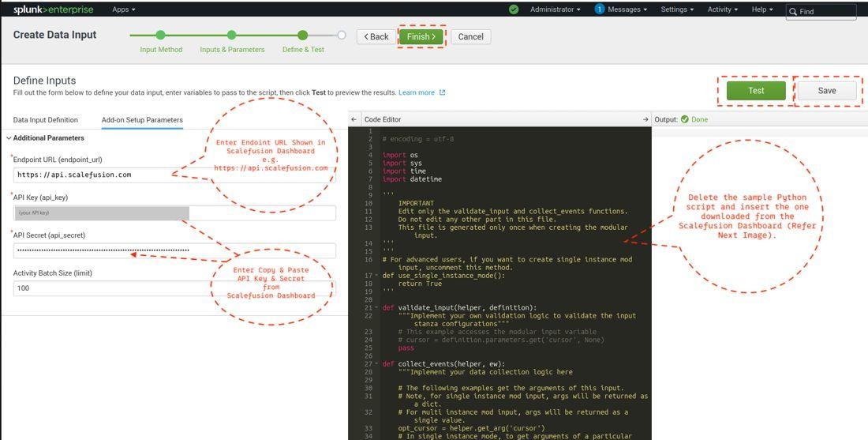The height and width of the screenshot is (440, 868).
Task: Click the 'Create Data Input' page title
Action: pyautogui.click(x=54, y=35)
